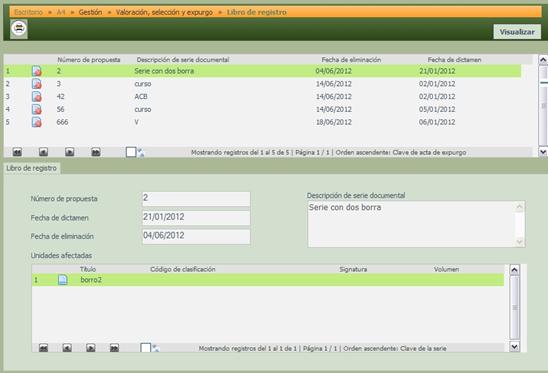Click Visualizar button
Screen dimensions: 548x373
[x=517, y=32]
